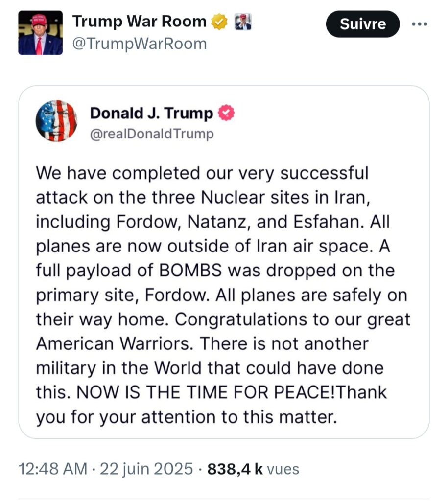The height and width of the screenshot is (501, 448).
Task: Click the gold verified badge
Action: [x=219, y=22]
